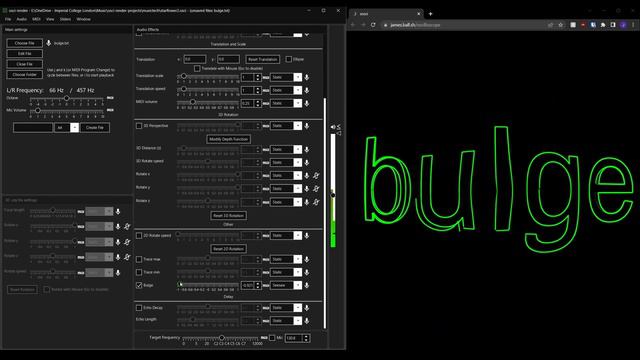Click the speaker icon above the volume meter
Viewport: 640px width, 360px height.
[x=333, y=127]
